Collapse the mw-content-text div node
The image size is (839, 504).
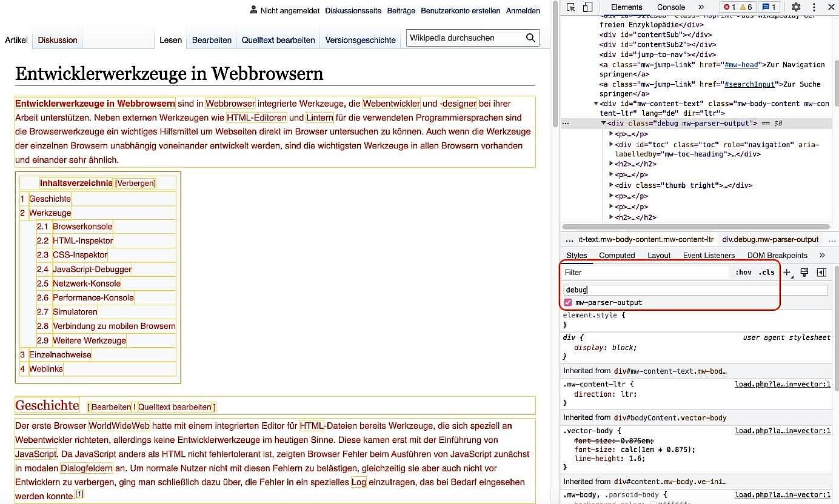(597, 103)
